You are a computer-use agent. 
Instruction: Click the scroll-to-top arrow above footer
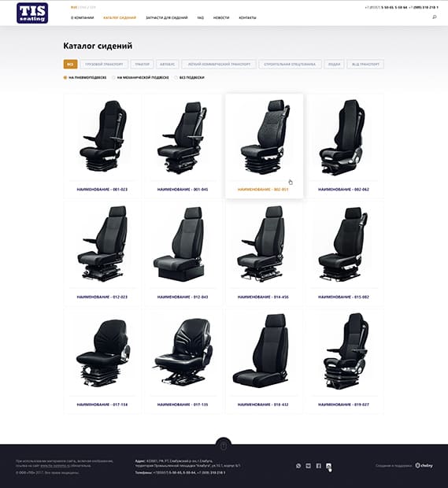(x=224, y=445)
